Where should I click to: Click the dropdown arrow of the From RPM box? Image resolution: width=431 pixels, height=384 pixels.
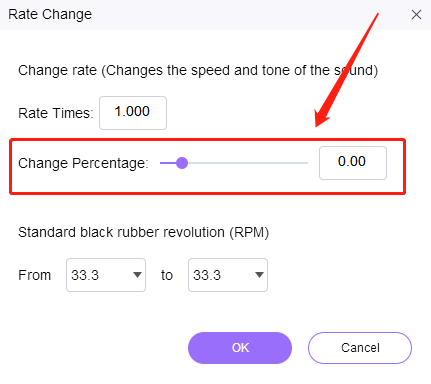pyautogui.click(x=137, y=275)
